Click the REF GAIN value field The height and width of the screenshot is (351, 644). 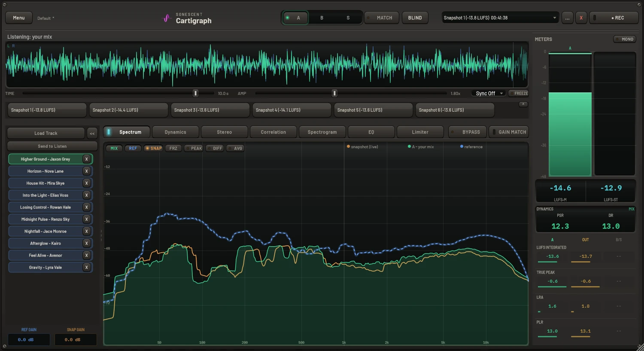29,339
